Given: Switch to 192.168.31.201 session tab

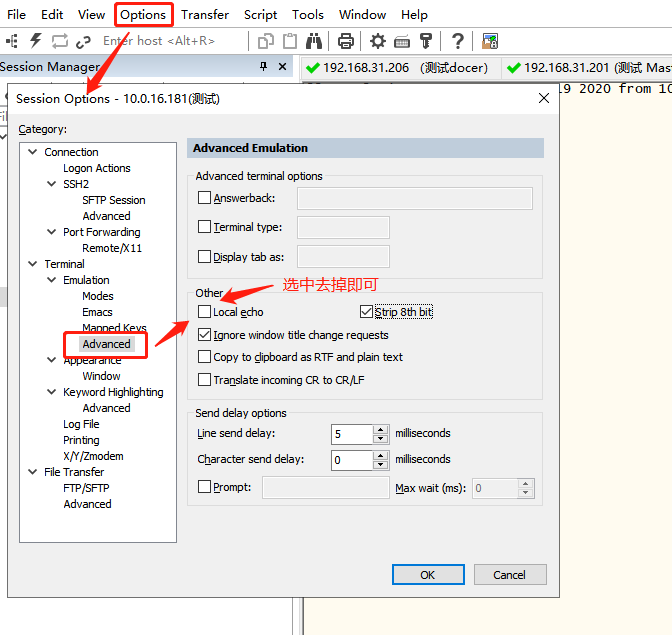Looking at the screenshot, I should (x=587, y=68).
